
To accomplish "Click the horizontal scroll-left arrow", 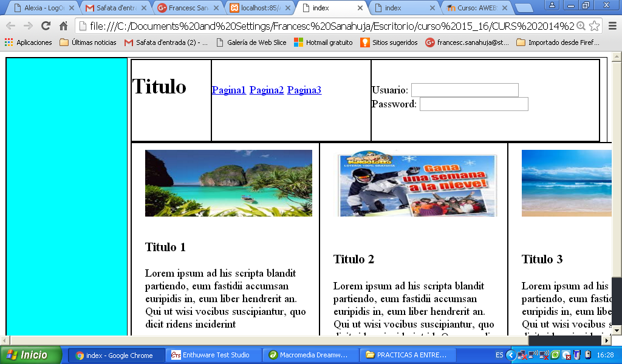I will 5,340.
